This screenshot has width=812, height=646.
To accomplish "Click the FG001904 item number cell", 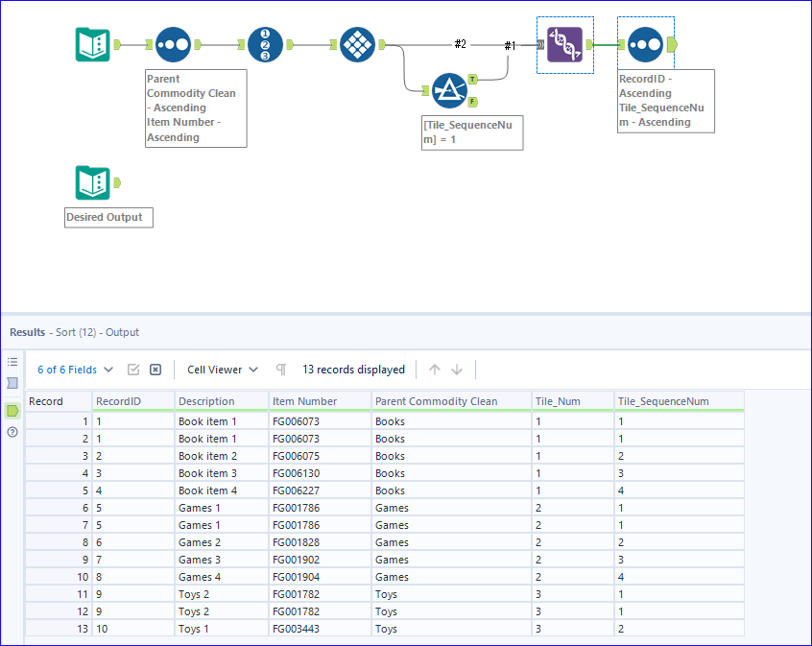I will (320, 577).
